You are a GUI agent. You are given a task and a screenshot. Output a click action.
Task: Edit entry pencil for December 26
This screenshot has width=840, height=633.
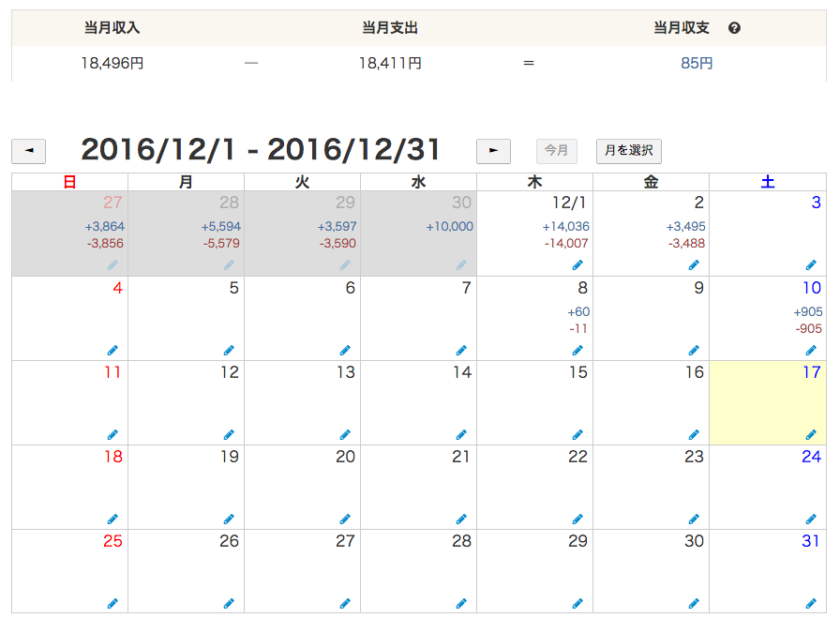(229, 604)
